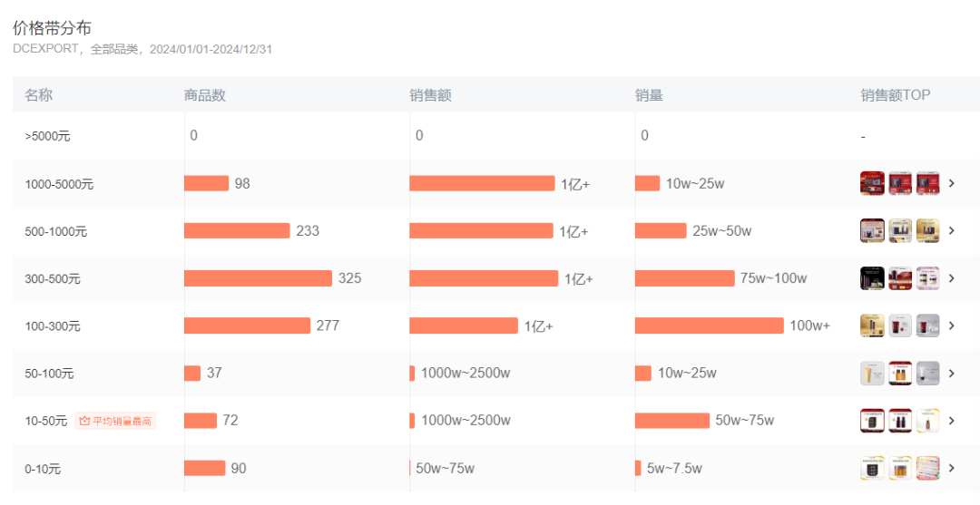
Task: Expand the 1000-5000元 top sales arrow
Action: coord(952,183)
